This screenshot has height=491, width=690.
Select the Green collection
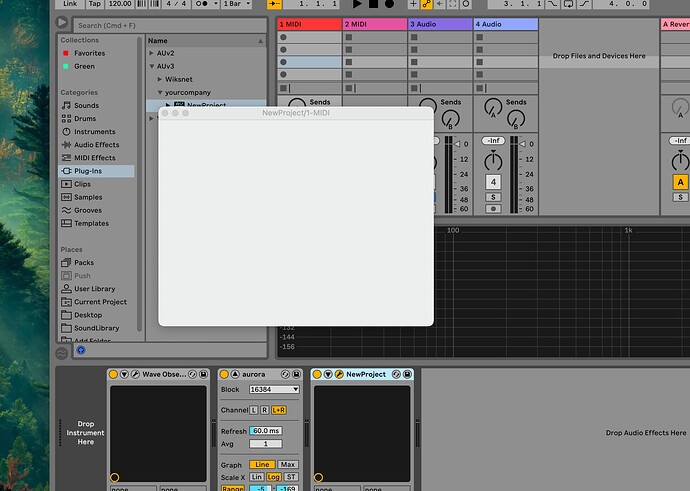(84, 66)
